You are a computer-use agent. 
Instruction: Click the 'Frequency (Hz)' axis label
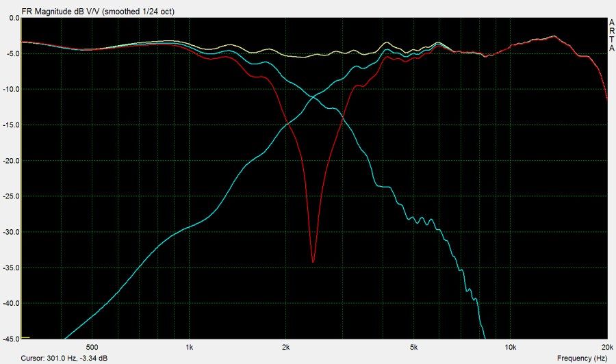pos(582,358)
